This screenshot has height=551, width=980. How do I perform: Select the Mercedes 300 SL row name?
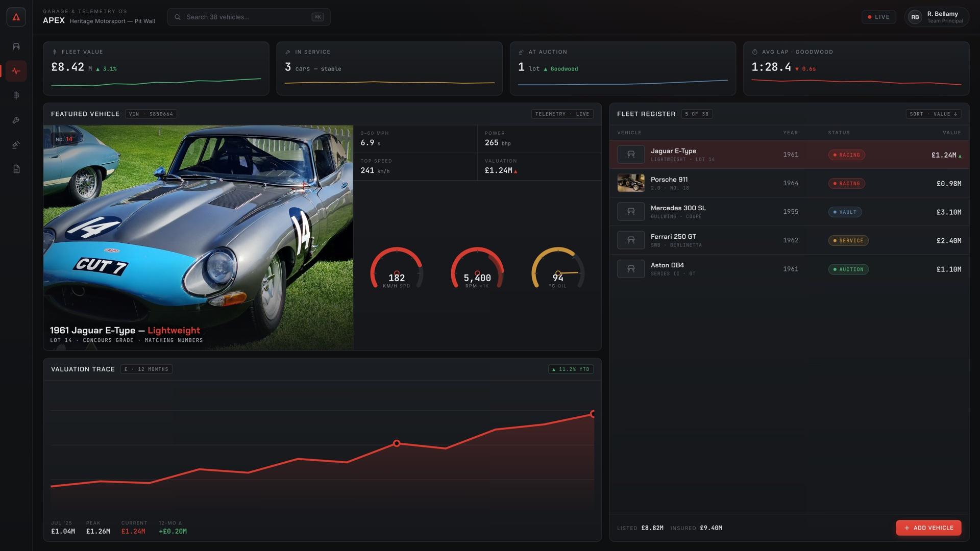pyautogui.click(x=678, y=208)
